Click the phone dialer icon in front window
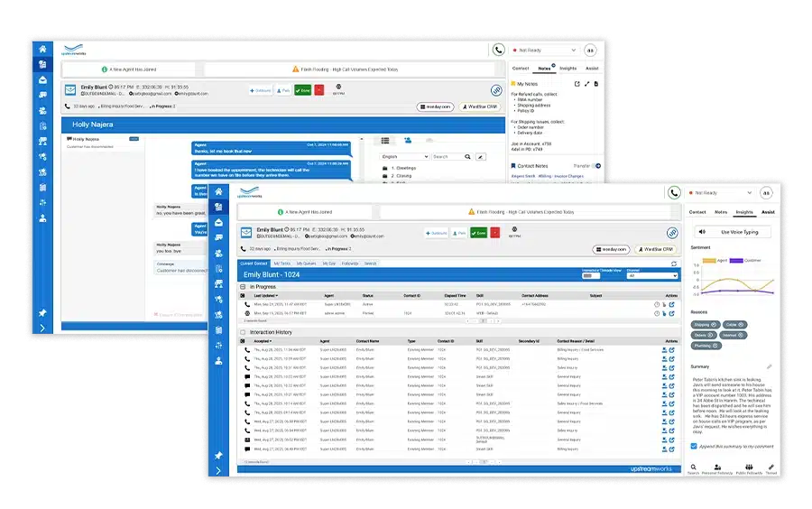The image size is (812, 509). pos(673,192)
